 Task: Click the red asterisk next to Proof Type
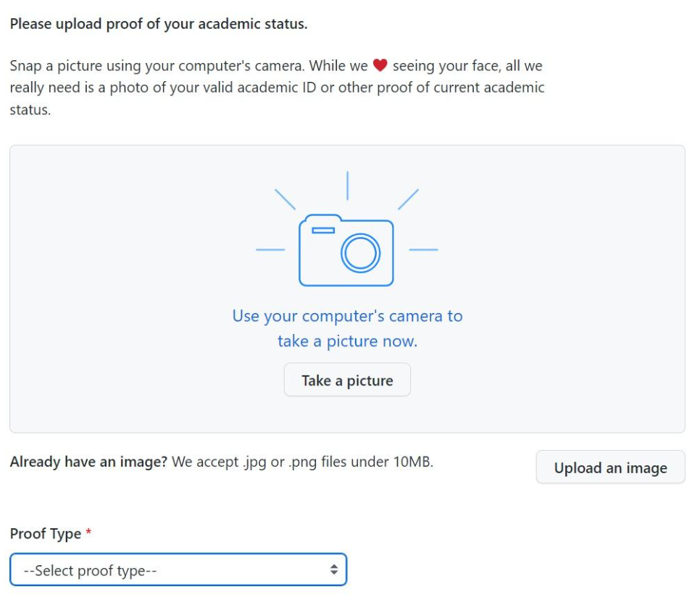click(x=88, y=533)
